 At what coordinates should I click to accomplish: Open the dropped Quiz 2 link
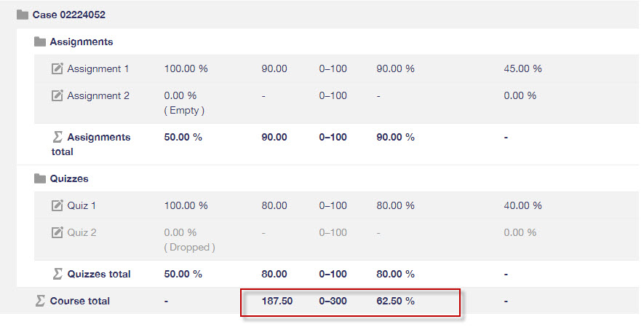[82, 232]
